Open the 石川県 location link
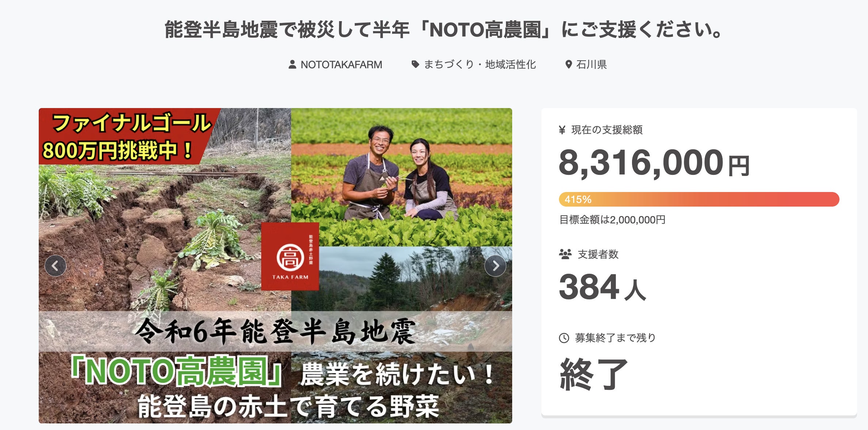The height and width of the screenshot is (430, 868). tap(591, 65)
